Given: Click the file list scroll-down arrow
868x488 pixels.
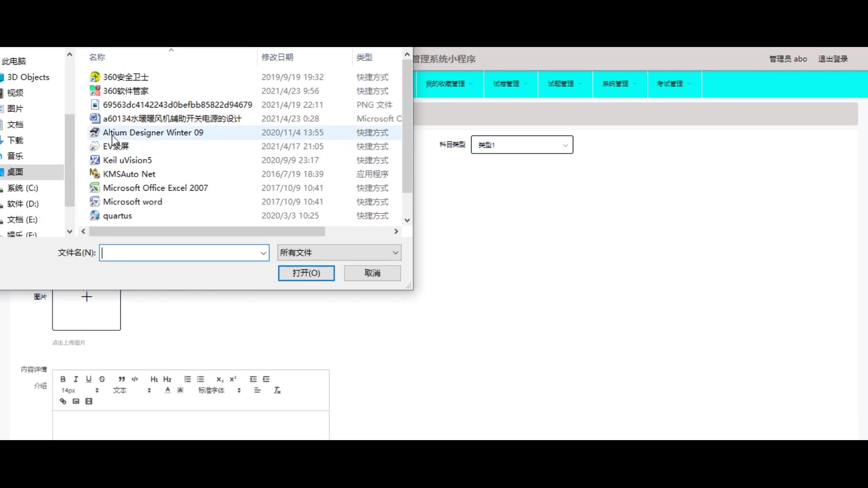Looking at the screenshot, I should point(407,221).
